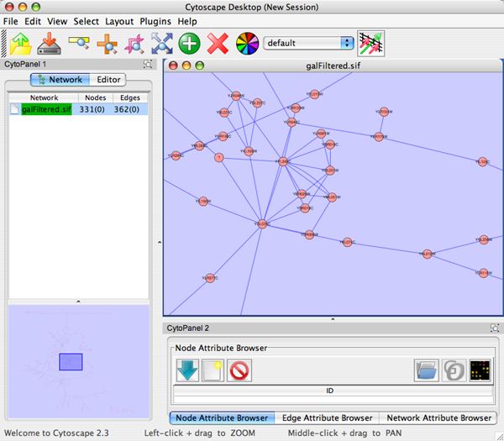The width and height of the screenshot is (504, 441).
Task: Select the Edge Attribute Browser tab
Action: pos(328,417)
